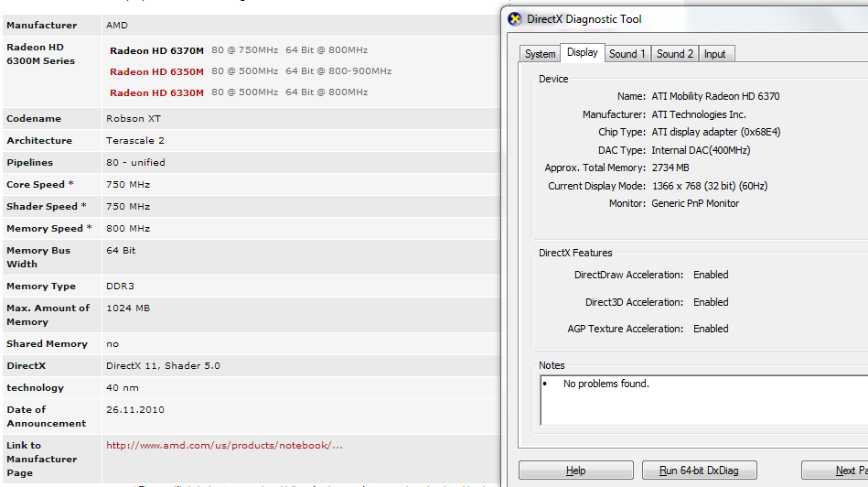Switch to the Input tab
Image resolution: width=868 pixels, height=487 pixels.
click(x=714, y=54)
